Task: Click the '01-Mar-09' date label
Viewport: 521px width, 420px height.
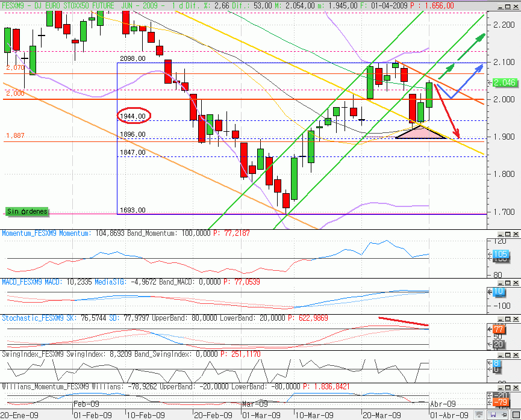Action: pos(261,415)
